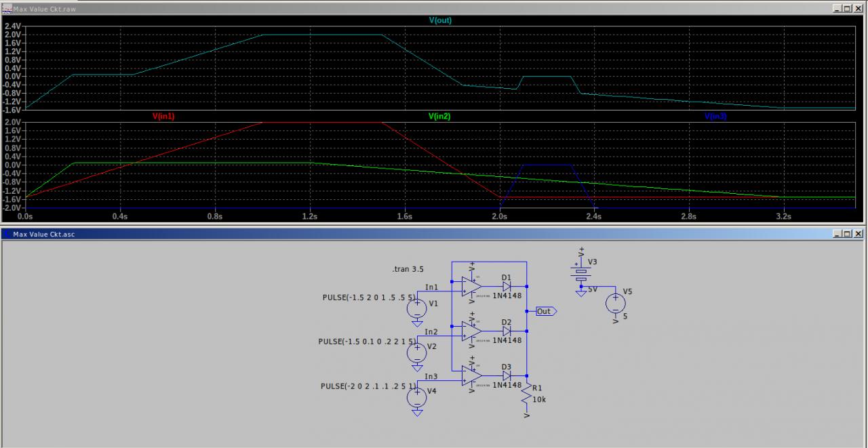Screen dimensions: 868x448
Task: Click the In1 net label
Action: [x=431, y=287]
